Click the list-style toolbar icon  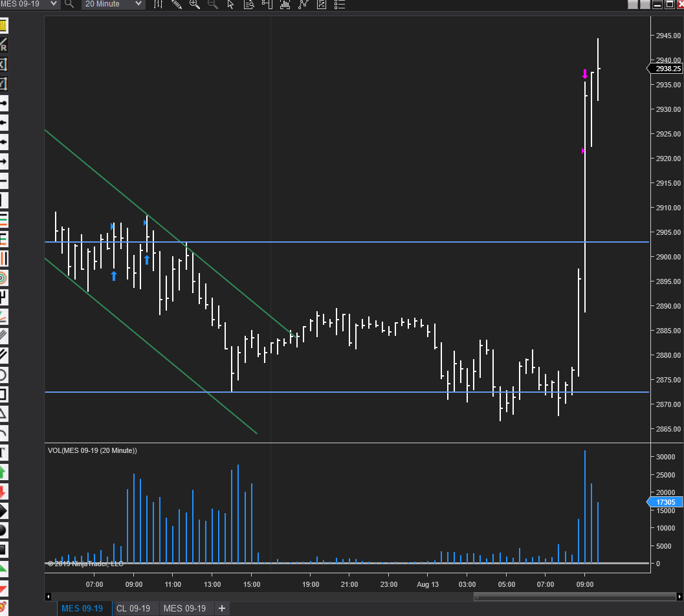[339, 5]
